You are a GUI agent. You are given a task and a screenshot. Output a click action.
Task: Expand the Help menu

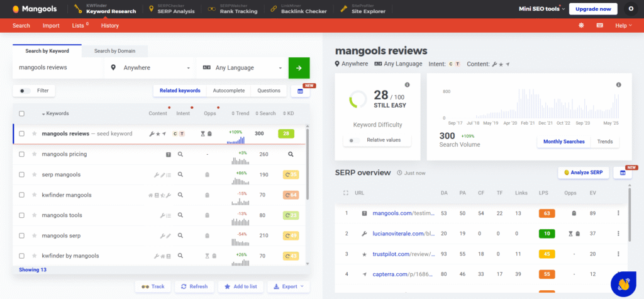coord(623,26)
